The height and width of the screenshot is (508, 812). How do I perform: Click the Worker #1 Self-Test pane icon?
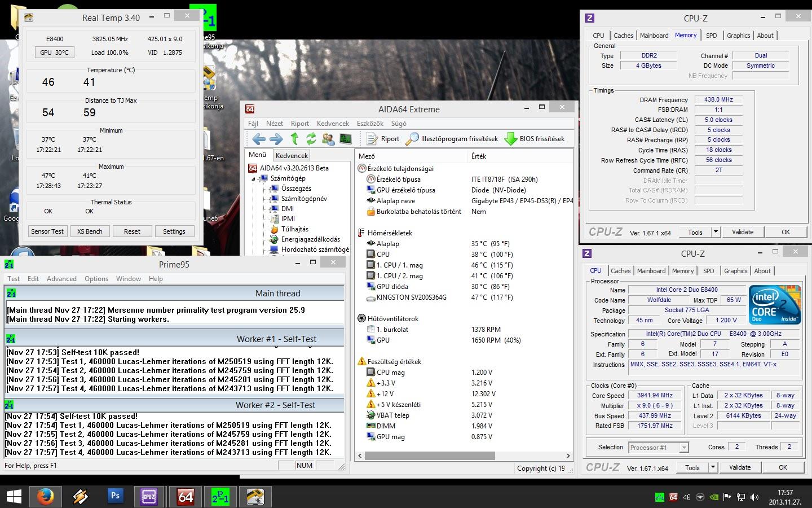point(11,339)
